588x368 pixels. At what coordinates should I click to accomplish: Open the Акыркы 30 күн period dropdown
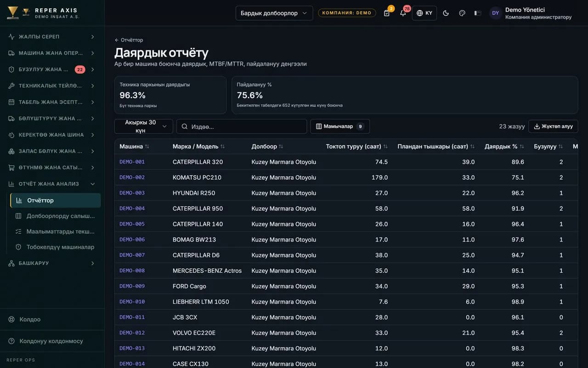click(x=144, y=126)
